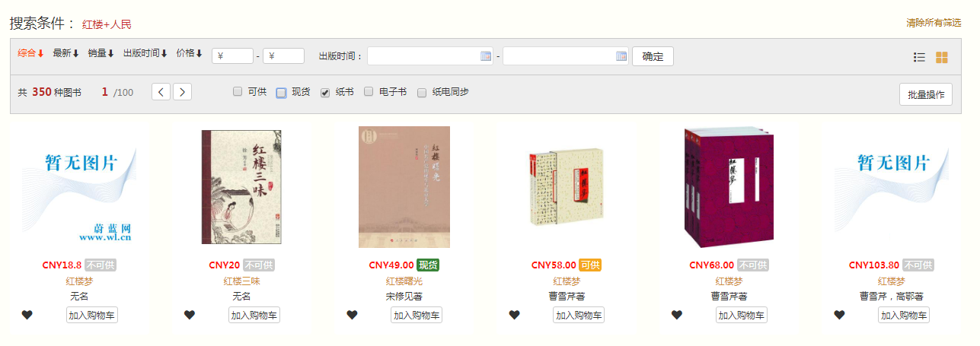Sort results by 销量
The width and height of the screenshot is (980, 346).
[x=101, y=53]
